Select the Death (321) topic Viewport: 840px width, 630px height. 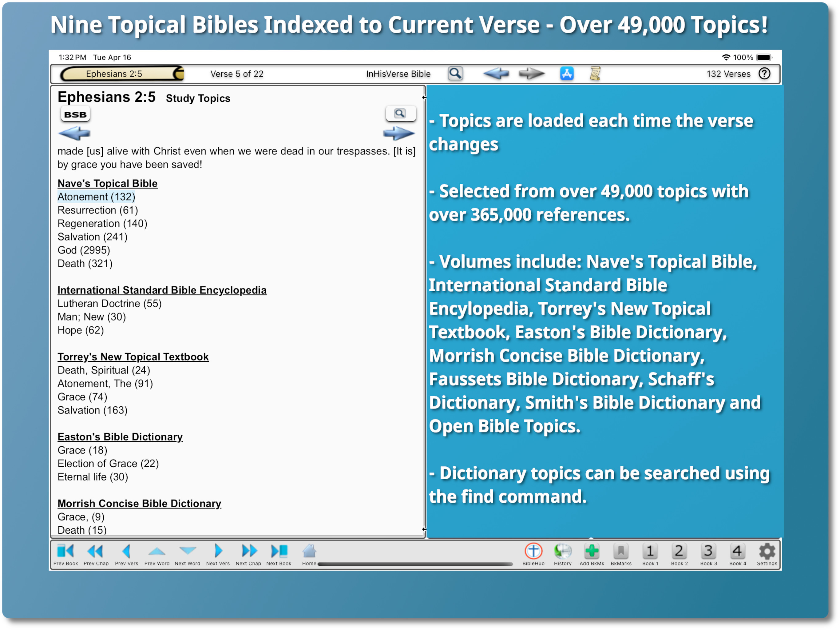pos(85,263)
